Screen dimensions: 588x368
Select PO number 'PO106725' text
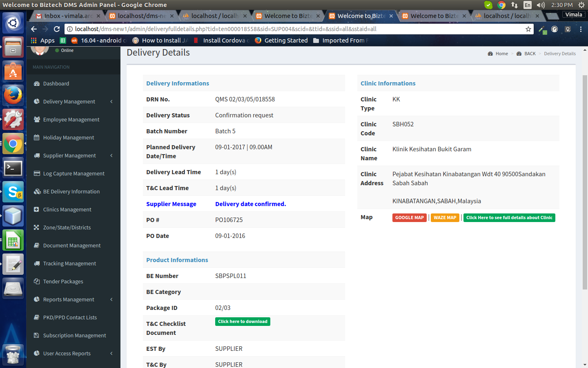[x=229, y=220]
